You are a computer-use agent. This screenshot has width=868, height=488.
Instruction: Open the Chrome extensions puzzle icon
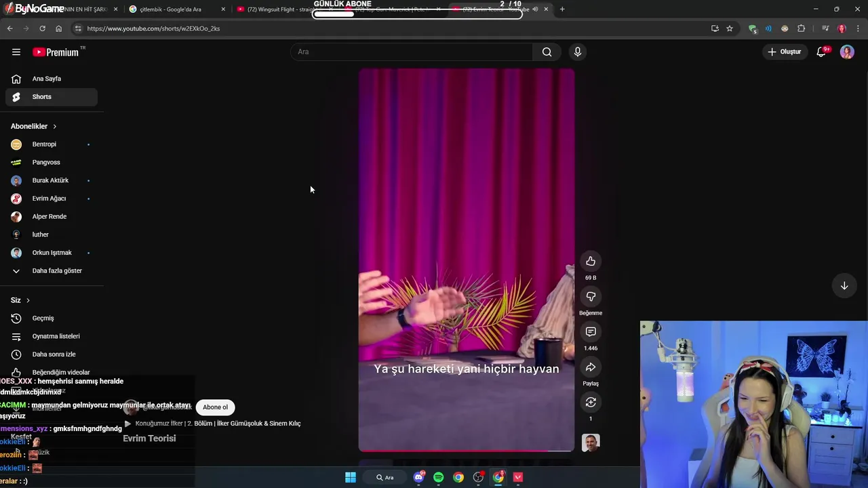802,28
